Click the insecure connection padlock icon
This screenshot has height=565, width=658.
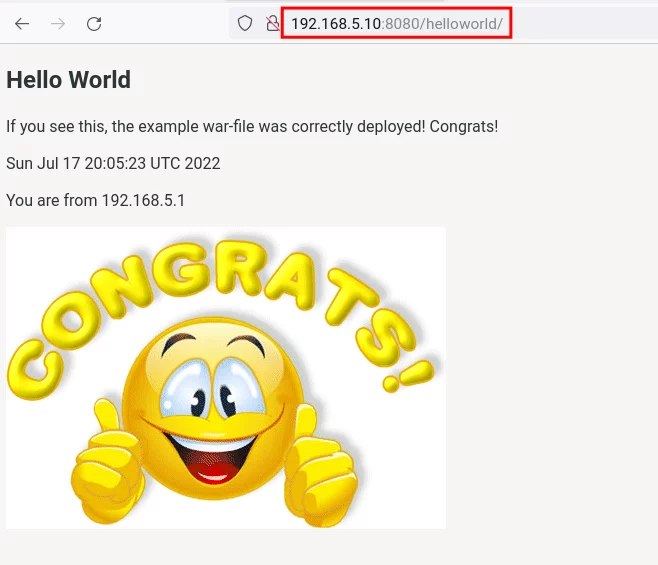click(x=272, y=24)
